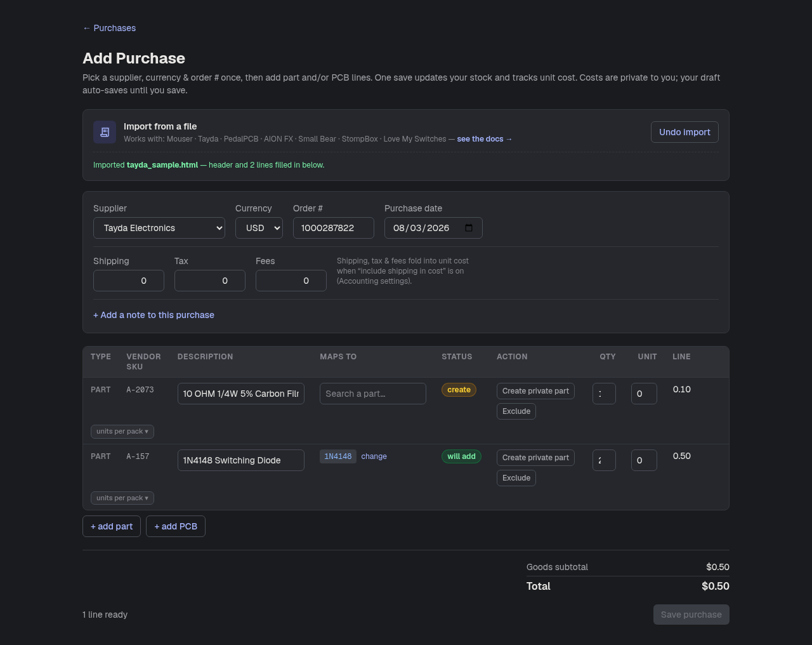Image resolution: width=812 pixels, height=645 pixels.
Task: Click the DESCRIPTION column header
Action: [205, 357]
